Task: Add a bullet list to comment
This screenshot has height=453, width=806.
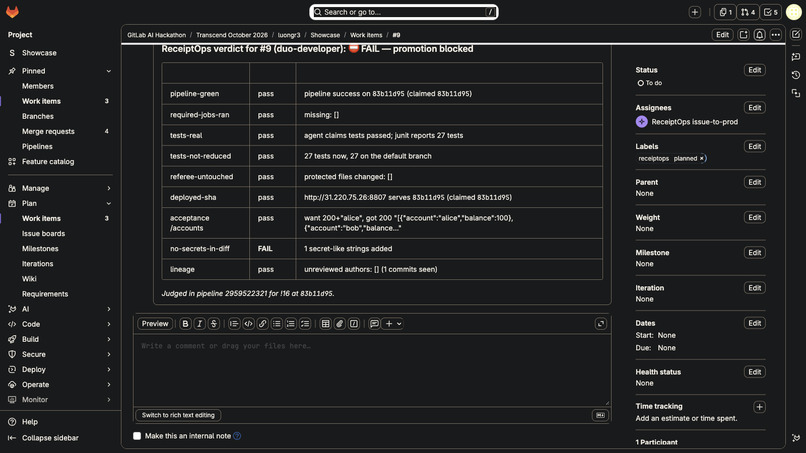Action: pos(277,323)
